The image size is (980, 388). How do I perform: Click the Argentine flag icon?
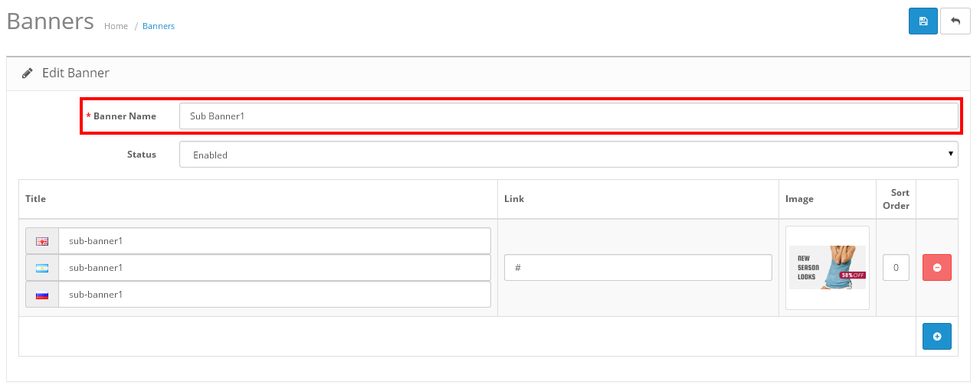pyautogui.click(x=42, y=268)
